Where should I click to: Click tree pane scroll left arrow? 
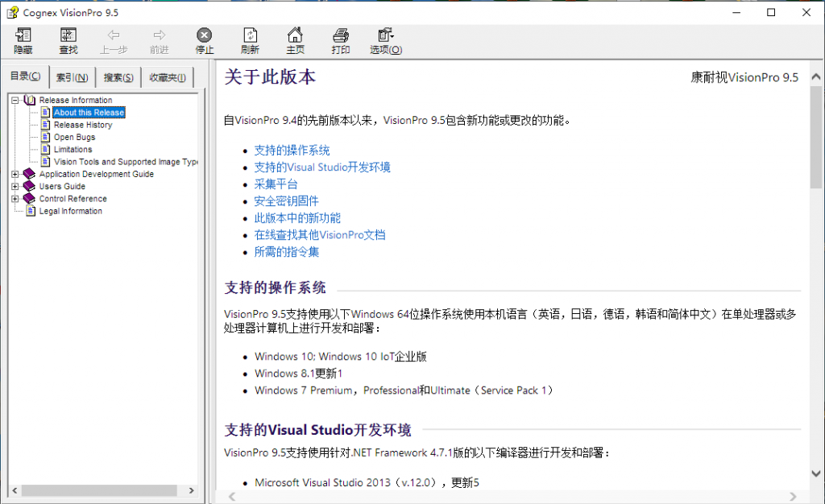(x=15, y=490)
